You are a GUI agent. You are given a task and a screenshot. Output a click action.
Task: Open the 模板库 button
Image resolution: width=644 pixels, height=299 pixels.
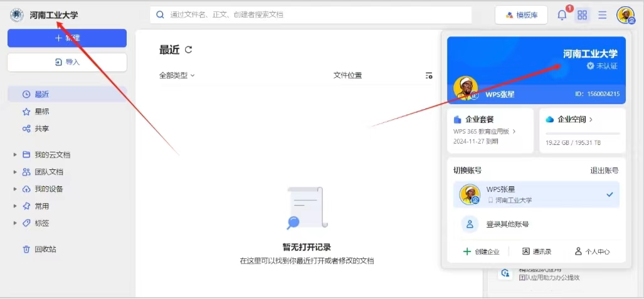[521, 15]
